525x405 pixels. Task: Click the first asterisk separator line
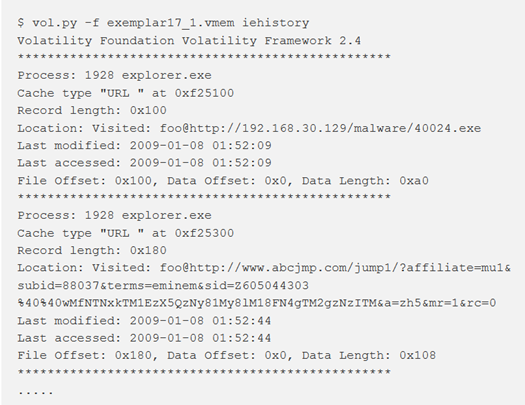204,57
